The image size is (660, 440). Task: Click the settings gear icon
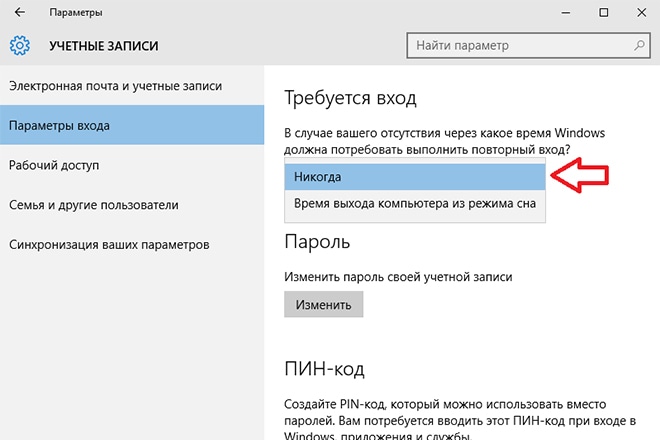(x=20, y=46)
